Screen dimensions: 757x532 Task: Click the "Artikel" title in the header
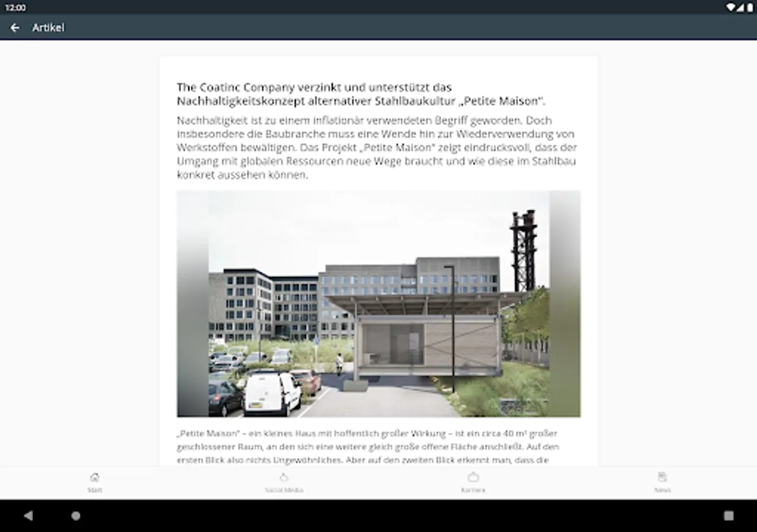pos(48,28)
